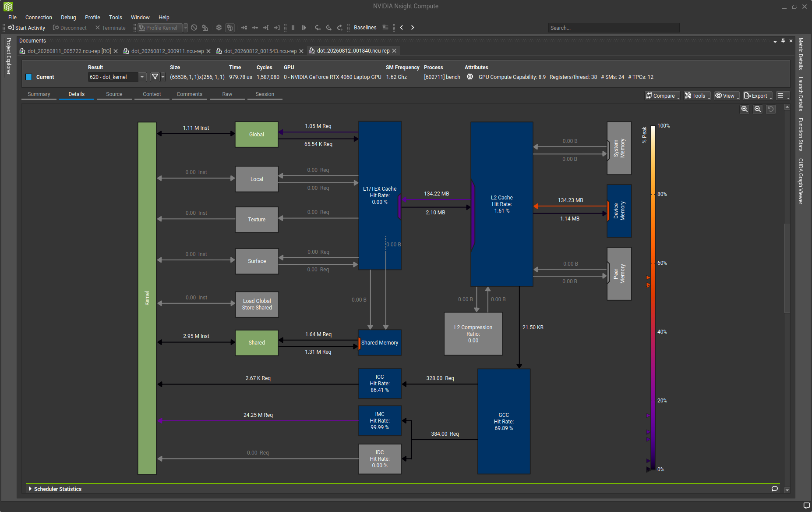This screenshot has width=812, height=512.
Task: Open the Function Stats side panel
Action: tap(801, 135)
